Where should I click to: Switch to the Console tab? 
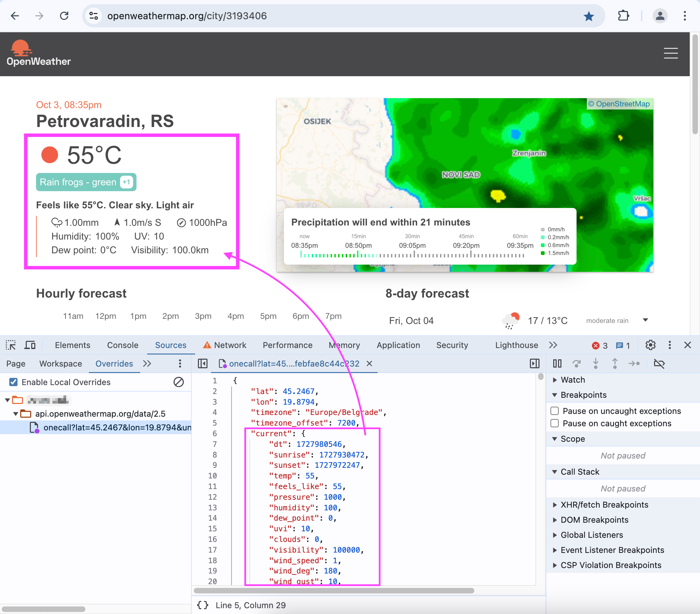tap(123, 345)
